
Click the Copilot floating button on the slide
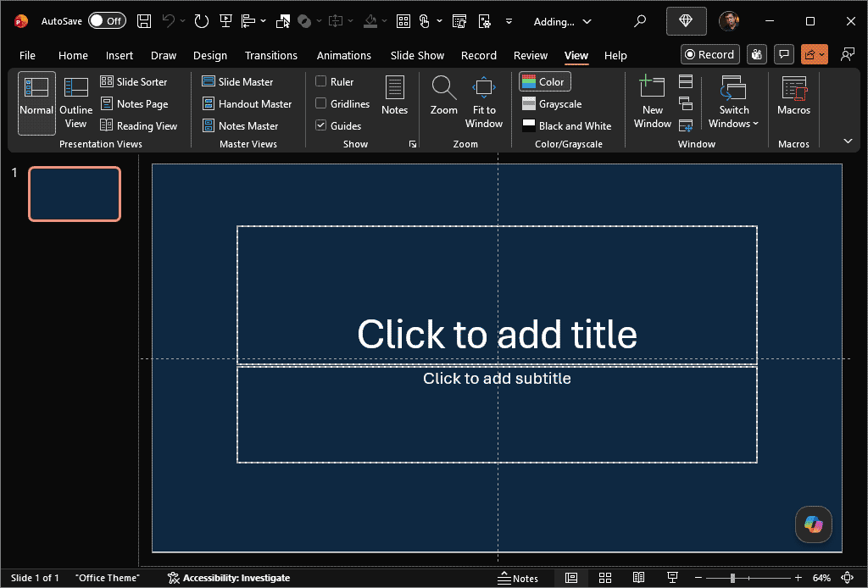tap(813, 524)
